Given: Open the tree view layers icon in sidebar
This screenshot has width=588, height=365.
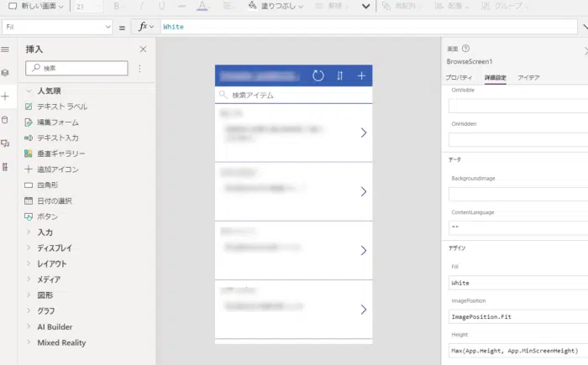Looking at the screenshot, I should [x=6, y=73].
